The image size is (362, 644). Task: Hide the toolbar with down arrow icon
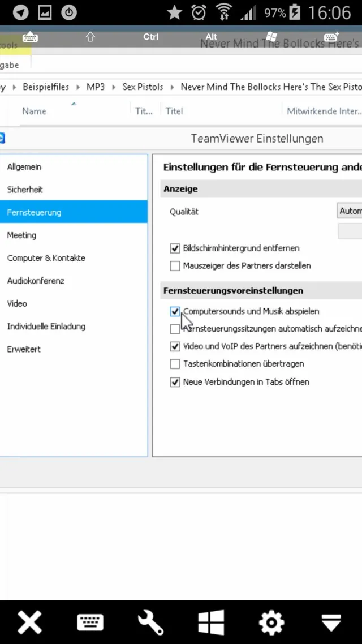tap(331, 623)
